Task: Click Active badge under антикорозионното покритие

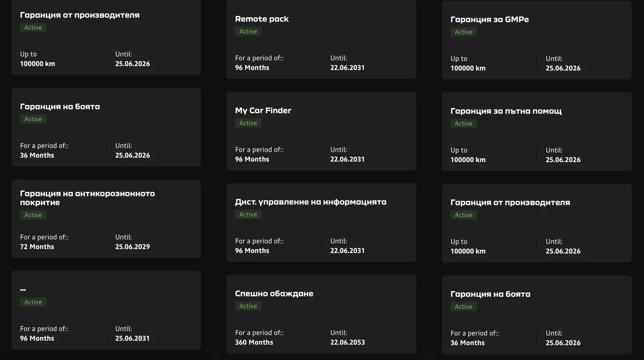Action: [33, 215]
